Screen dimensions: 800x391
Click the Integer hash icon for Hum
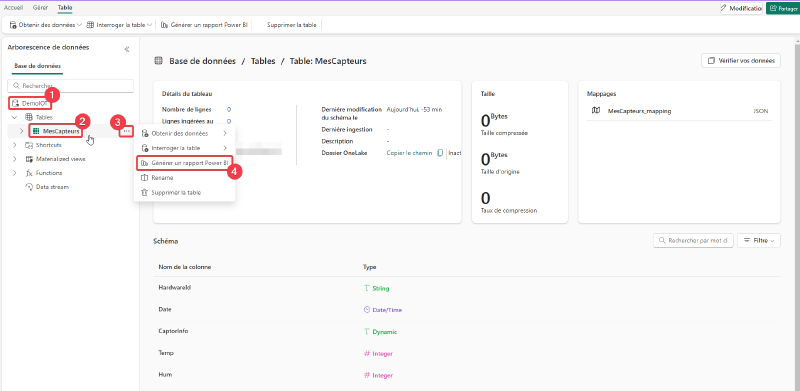coord(366,375)
